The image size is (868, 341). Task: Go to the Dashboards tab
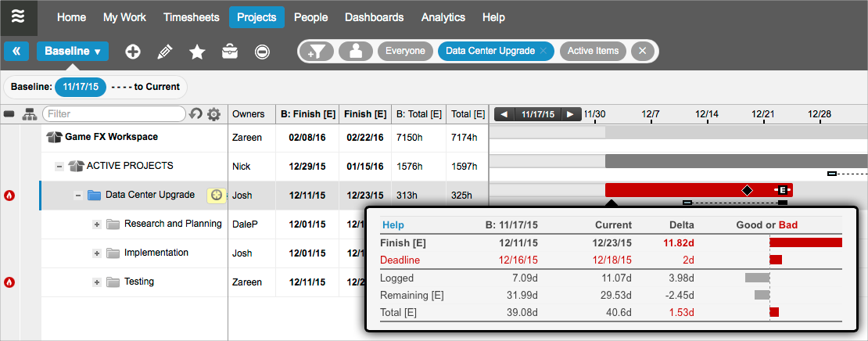(374, 17)
